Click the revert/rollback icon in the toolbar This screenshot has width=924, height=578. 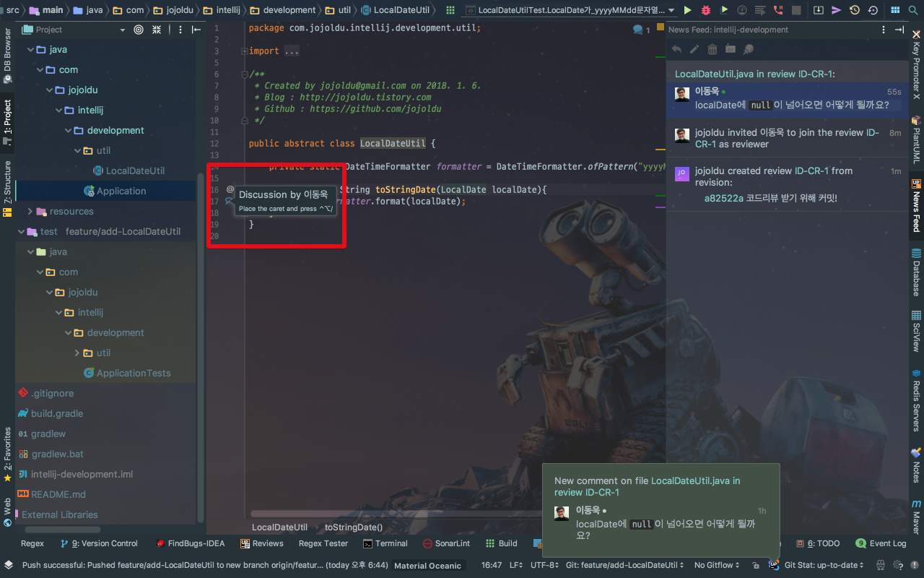873,10
